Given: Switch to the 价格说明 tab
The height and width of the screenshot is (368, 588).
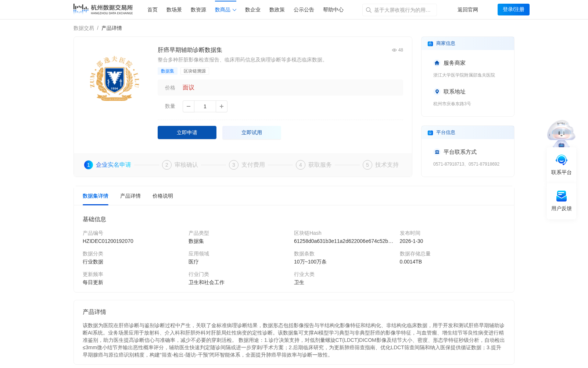Looking at the screenshot, I should 163,196.
